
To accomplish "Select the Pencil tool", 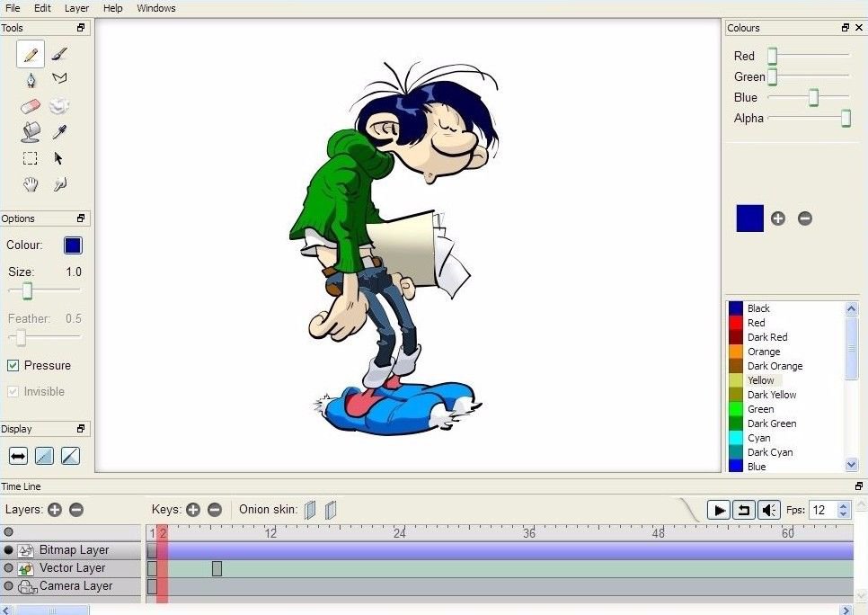I will pyautogui.click(x=30, y=53).
